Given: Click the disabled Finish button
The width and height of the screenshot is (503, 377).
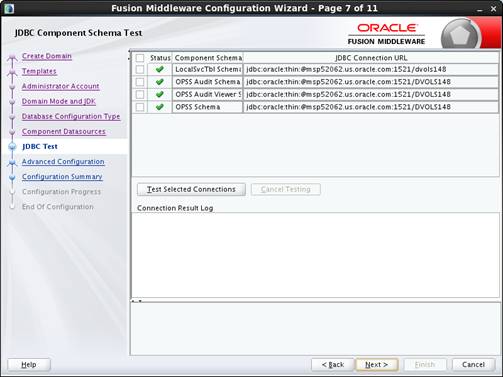Looking at the screenshot, I should [x=425, y=365].
